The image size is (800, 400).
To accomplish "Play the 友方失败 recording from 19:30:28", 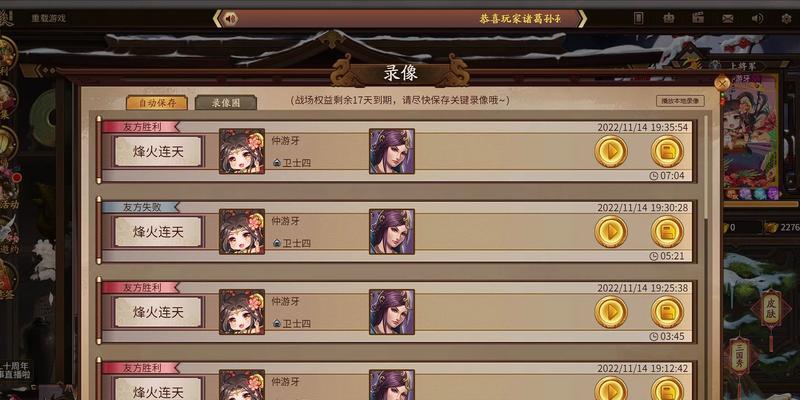I will 611,232.
